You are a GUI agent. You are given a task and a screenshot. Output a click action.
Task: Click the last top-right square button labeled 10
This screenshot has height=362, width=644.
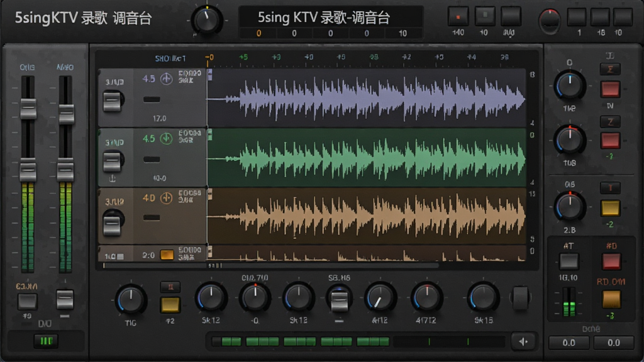coord(623,17)
